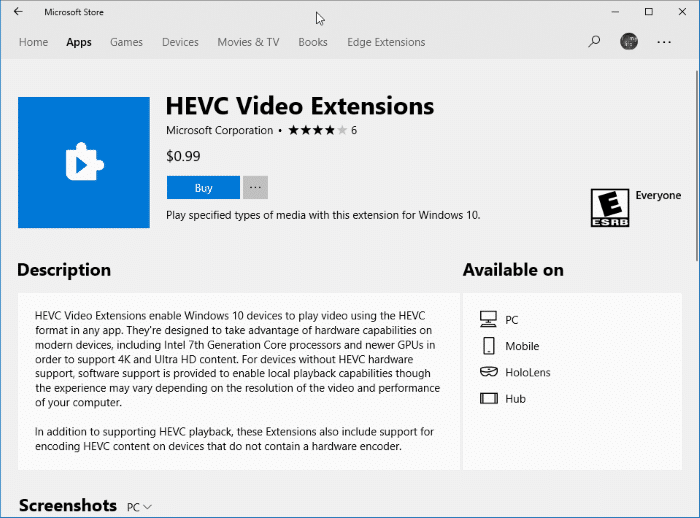Click the ESRB Everyone rating badge
The height and width of the screenshot is (518, 700).
click(x=610, y=208)
